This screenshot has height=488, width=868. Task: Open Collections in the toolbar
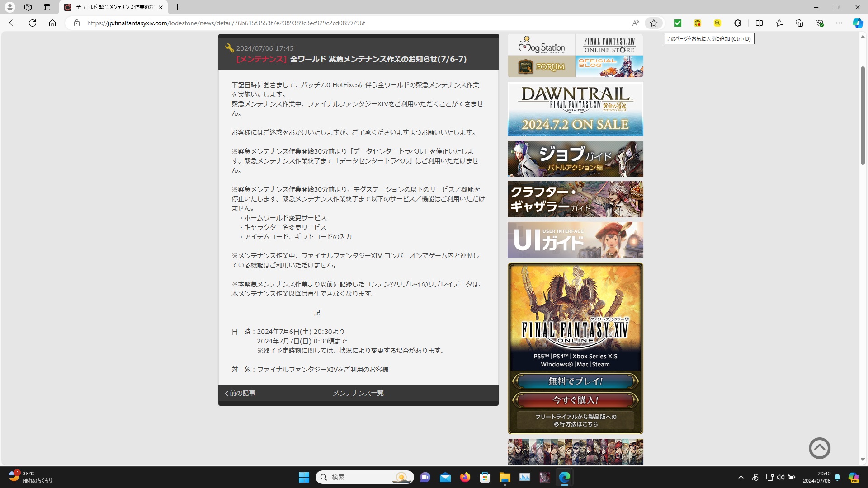pos(800,23)
